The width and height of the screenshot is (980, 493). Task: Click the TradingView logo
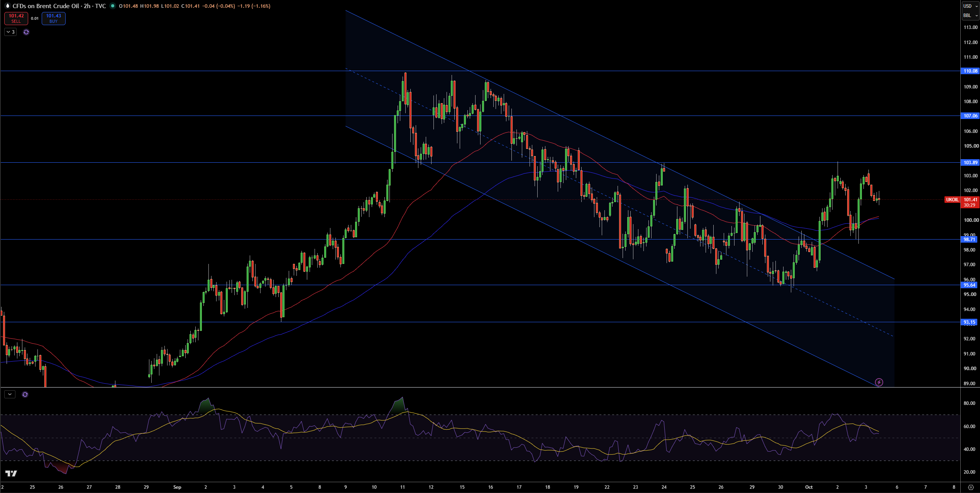point(11,473)
